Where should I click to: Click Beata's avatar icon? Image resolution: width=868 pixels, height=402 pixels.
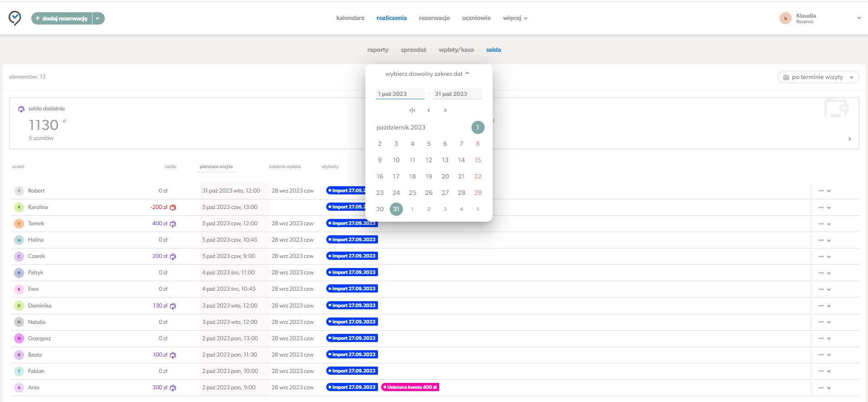(x=19, y=355)
